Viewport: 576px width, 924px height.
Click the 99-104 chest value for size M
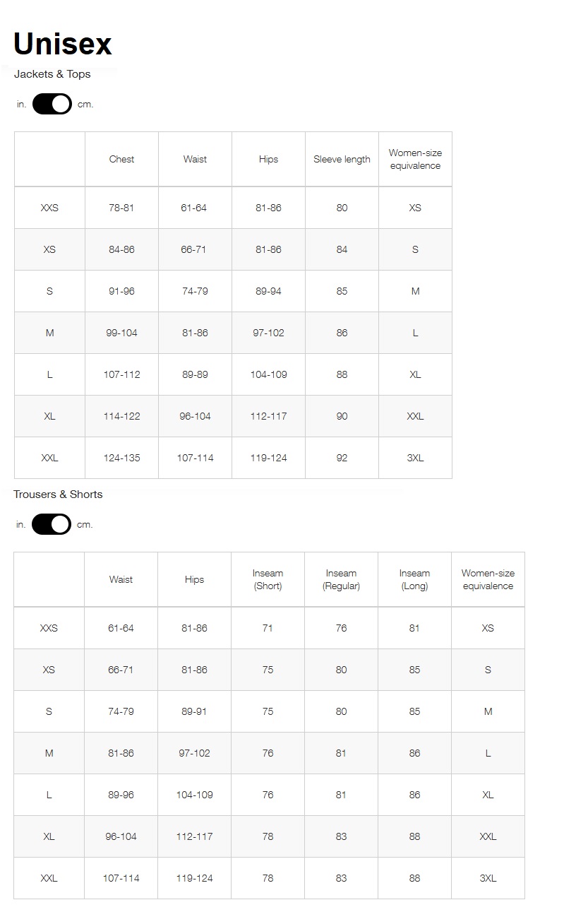(121, 333)
